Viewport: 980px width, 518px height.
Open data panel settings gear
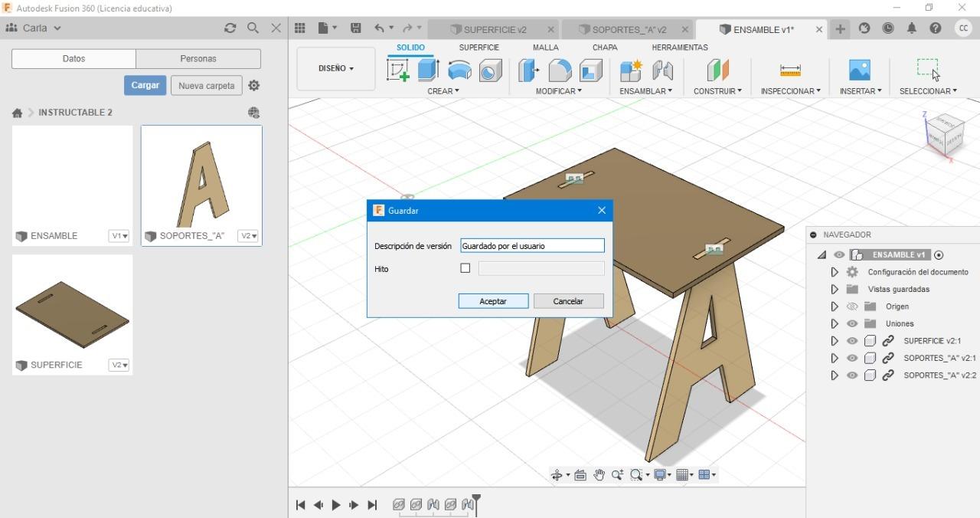[x=254, y=86]
